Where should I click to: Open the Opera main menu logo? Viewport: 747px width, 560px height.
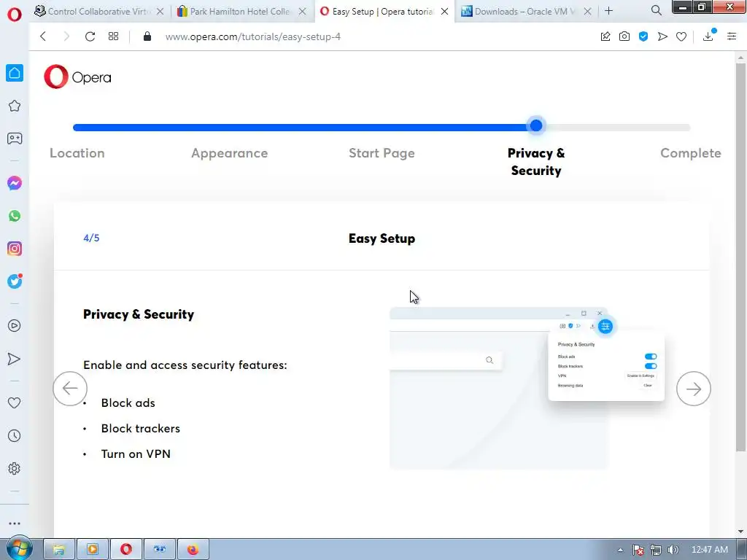pos(15,14)
